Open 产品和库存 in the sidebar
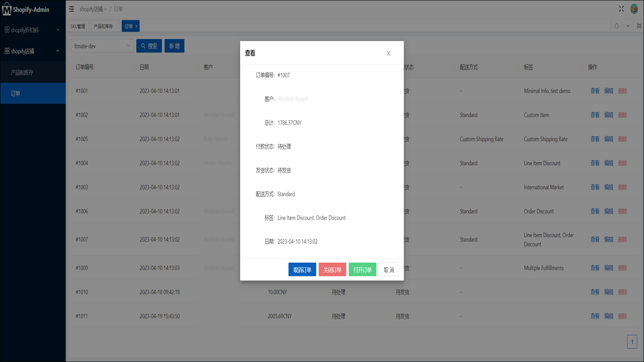 coord(33,72)
